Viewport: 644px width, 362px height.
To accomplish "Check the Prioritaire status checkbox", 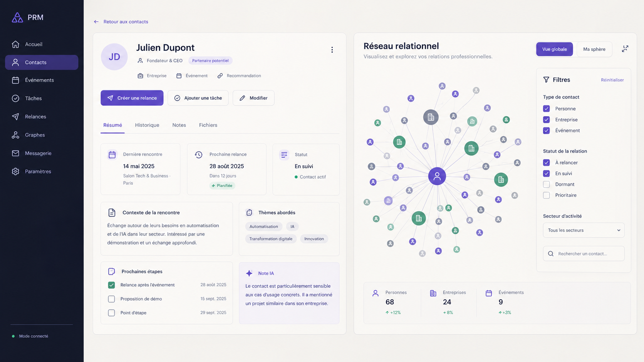I will click(x=546, y=195).
